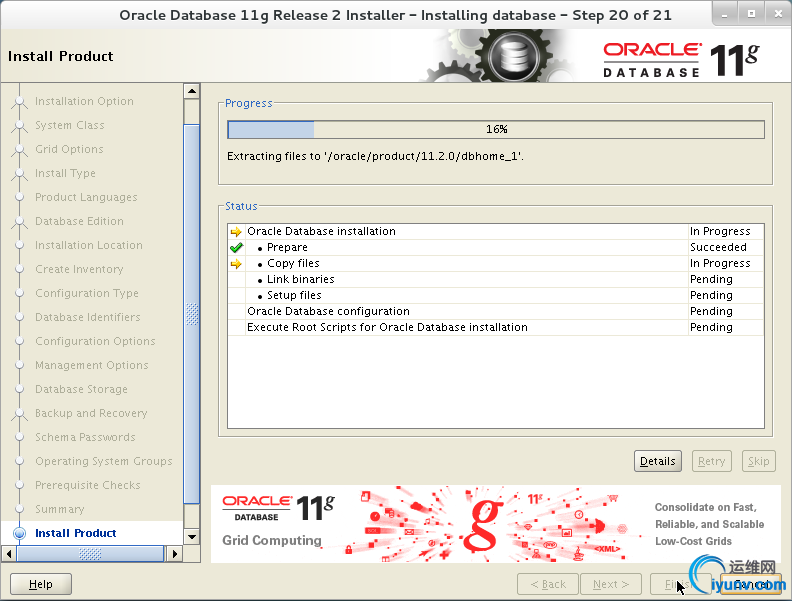Select the Create Inventory step
This screenshot has height=601, width=792.
pyautogui.click(x=79, y=269)
